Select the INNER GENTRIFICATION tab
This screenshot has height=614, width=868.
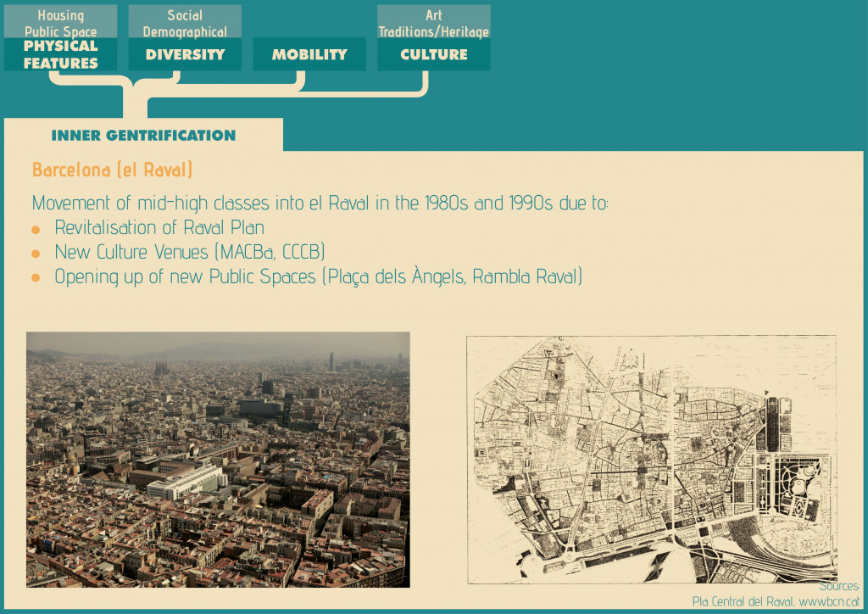(143, 136)
